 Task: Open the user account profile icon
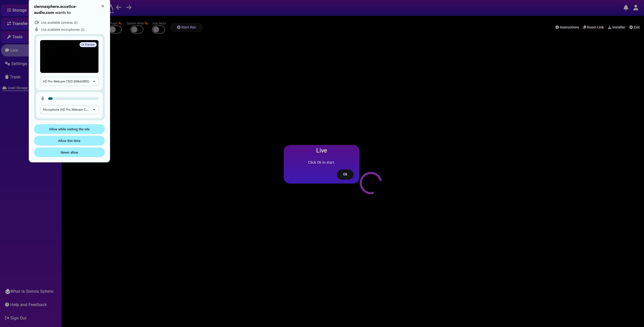pos(636,8)
